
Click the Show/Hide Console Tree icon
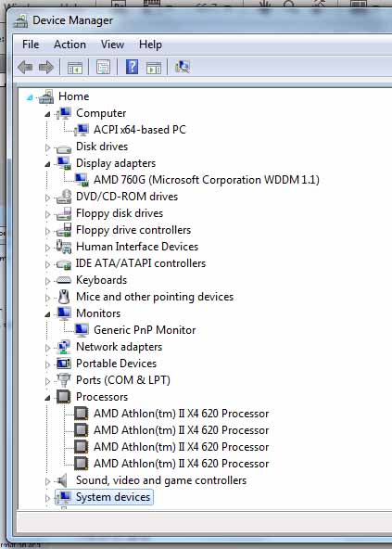[74, 67]
